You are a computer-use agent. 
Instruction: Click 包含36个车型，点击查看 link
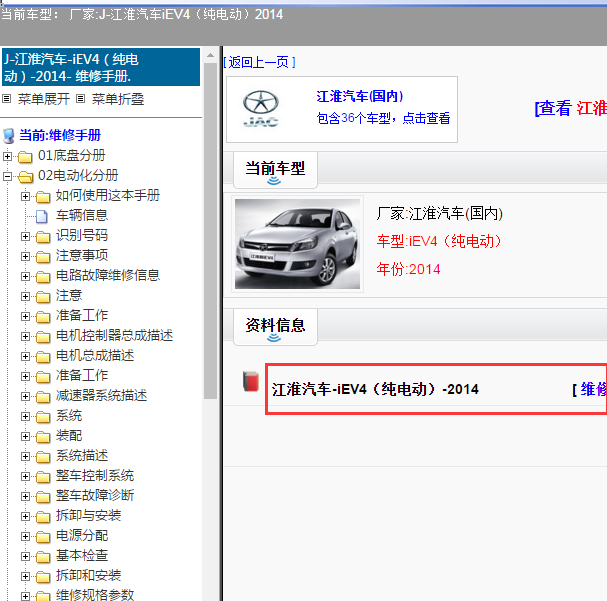[x=383, y=118]
